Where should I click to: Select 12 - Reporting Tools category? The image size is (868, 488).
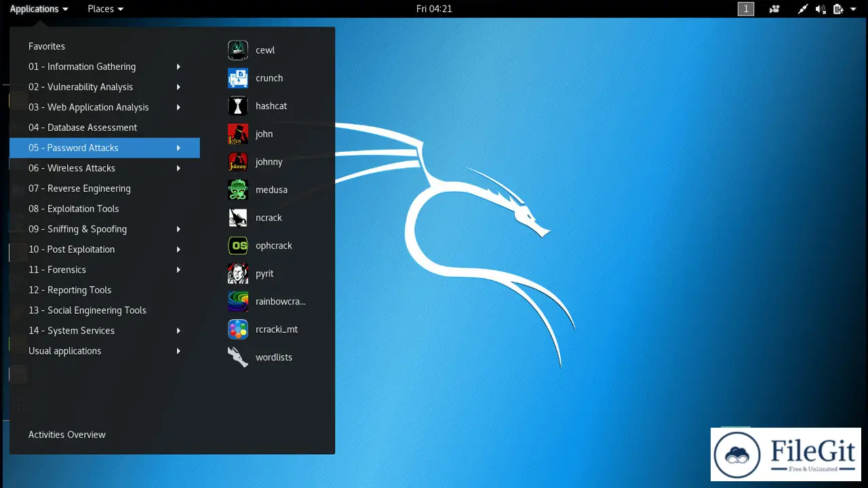coord(104,290)
